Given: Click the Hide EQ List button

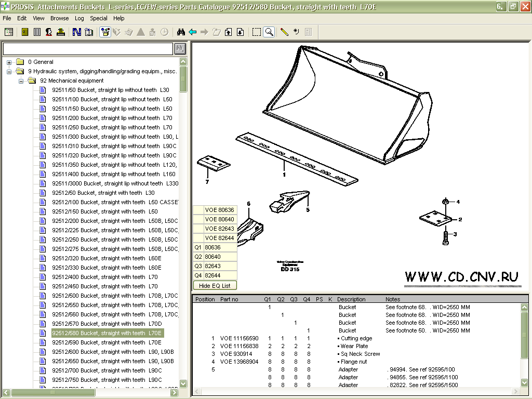Looking at the screenshot, I should point(215,286).
